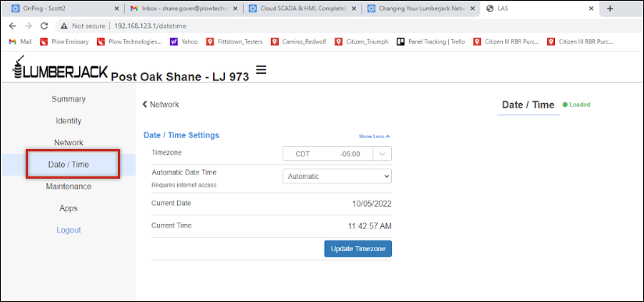Click the Requires internet access note
Screen dimensions: 644x302
click(184, 185)
